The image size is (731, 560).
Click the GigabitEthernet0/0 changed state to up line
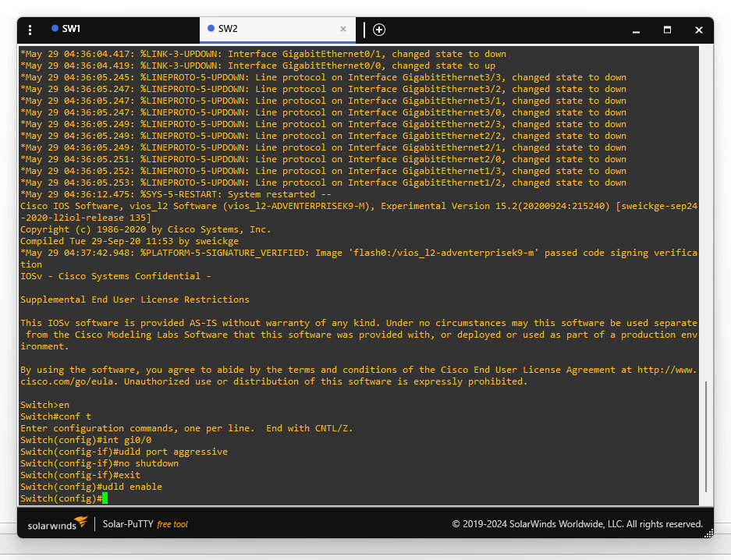257,66
